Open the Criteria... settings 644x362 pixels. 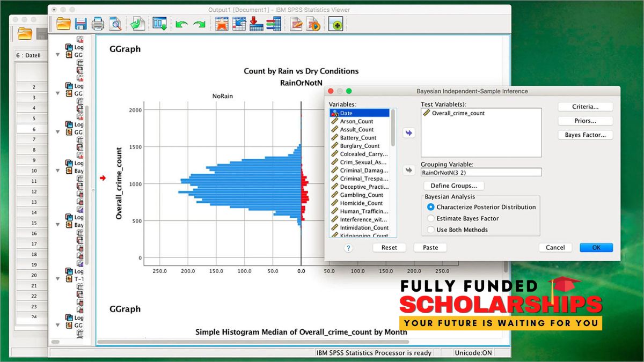coord(585,107)
